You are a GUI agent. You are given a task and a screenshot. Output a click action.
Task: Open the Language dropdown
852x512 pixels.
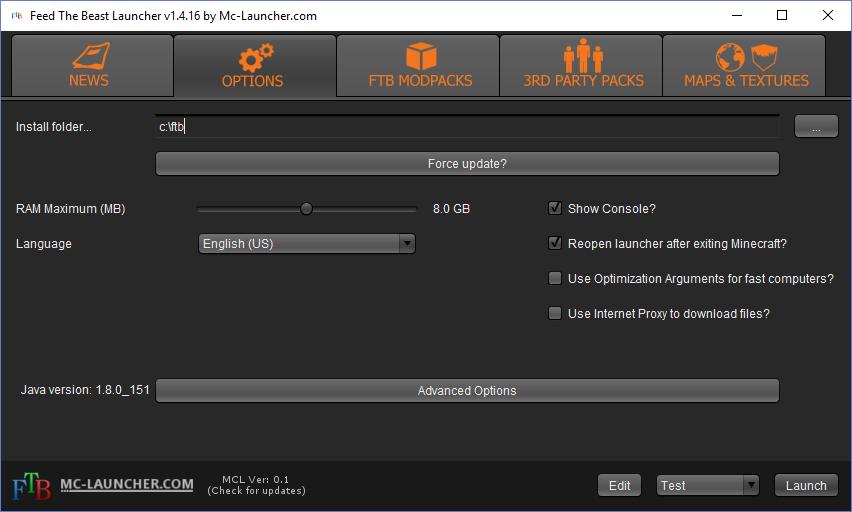pos(306,243)
